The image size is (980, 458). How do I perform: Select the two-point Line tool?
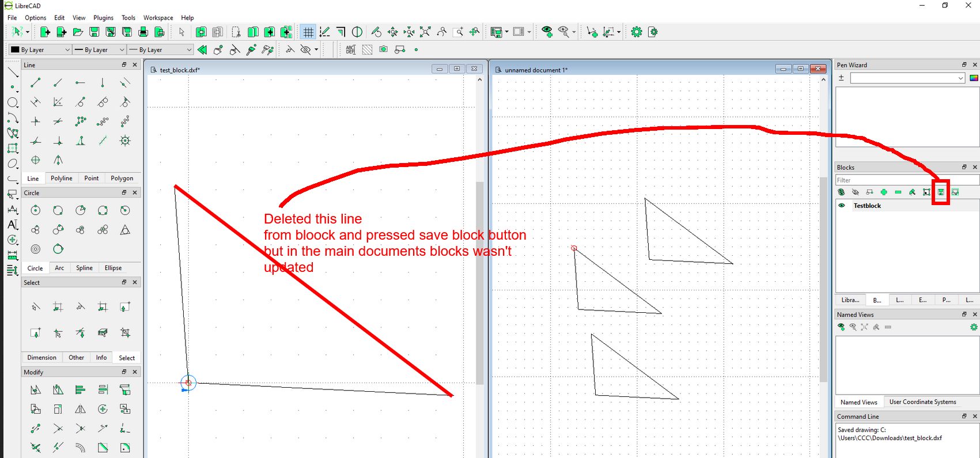pos(35,83)
